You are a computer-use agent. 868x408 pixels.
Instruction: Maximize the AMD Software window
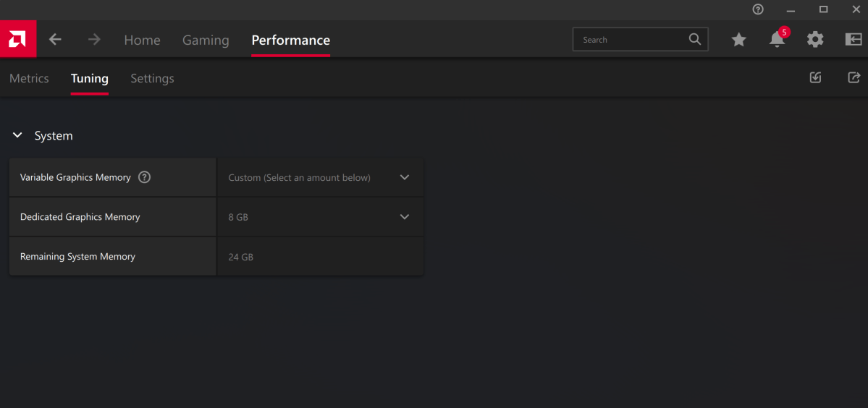coord(823,9)
